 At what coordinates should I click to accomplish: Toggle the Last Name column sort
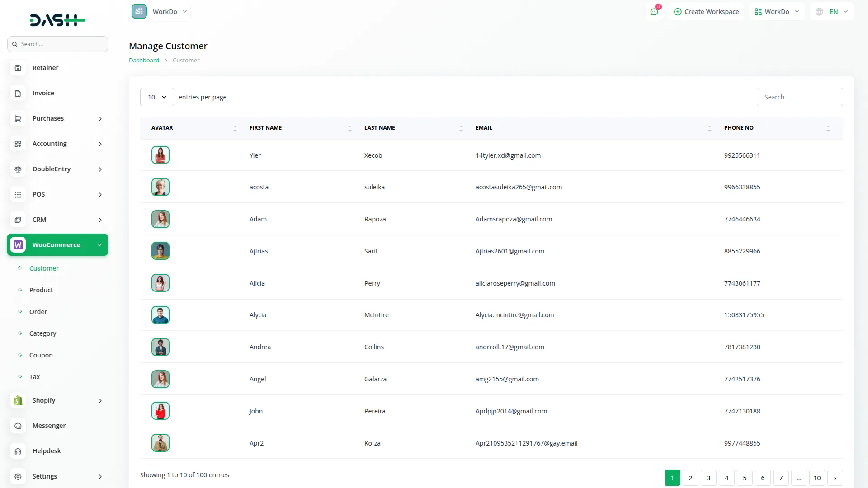click(461, 128)
